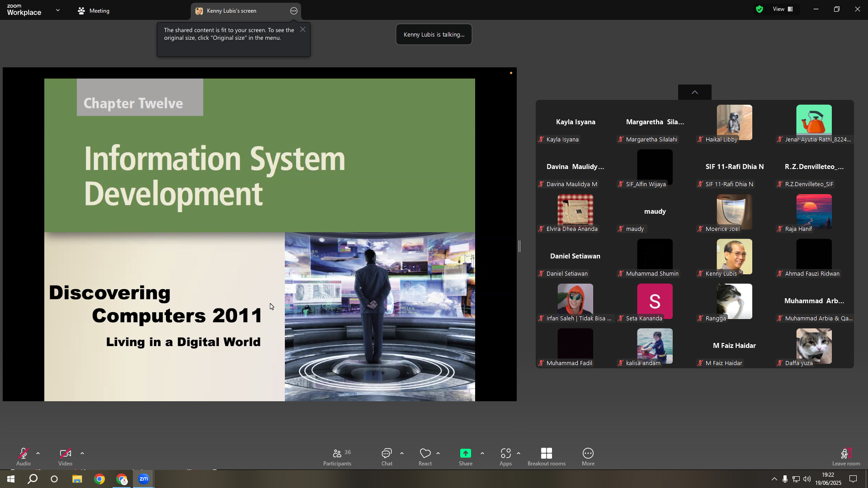Open the network tray icon

tap(796, 479)
